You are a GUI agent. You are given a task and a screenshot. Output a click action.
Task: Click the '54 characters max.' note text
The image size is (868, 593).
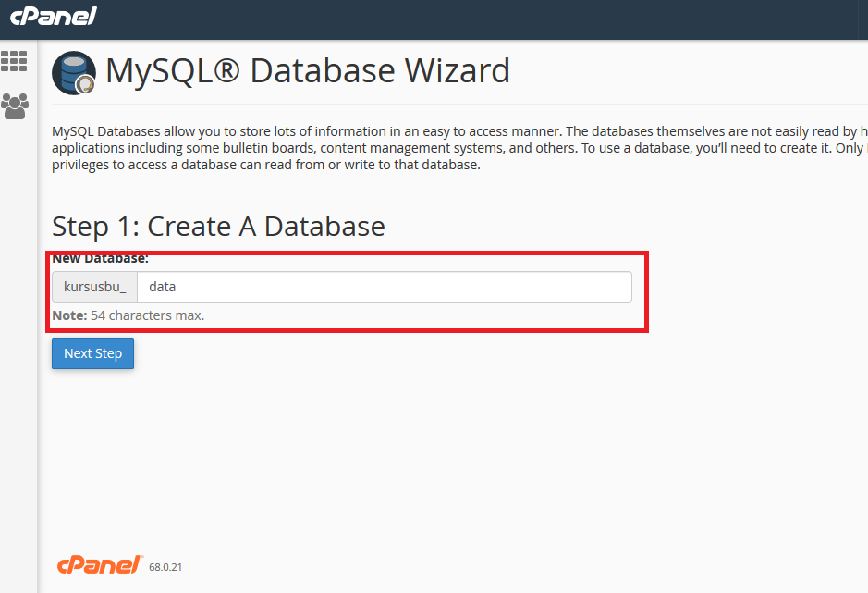[x=147, y=315]
